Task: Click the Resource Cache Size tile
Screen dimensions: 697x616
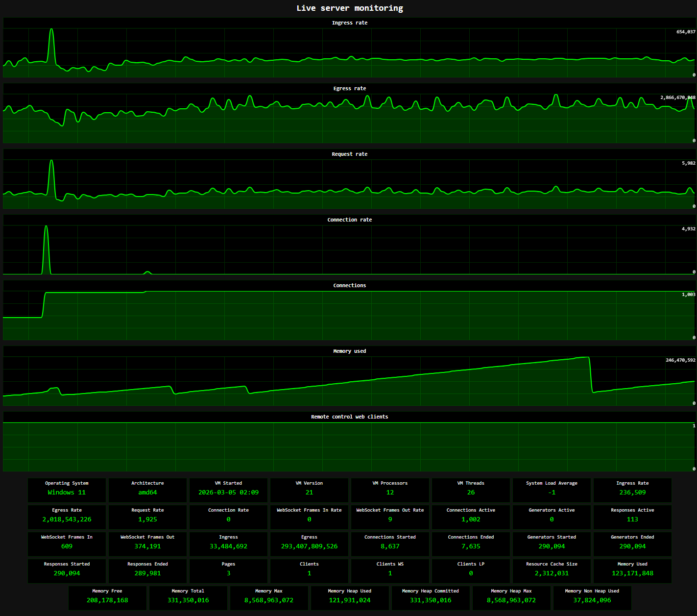Action: pyautogui.click(x=552, y=570)
